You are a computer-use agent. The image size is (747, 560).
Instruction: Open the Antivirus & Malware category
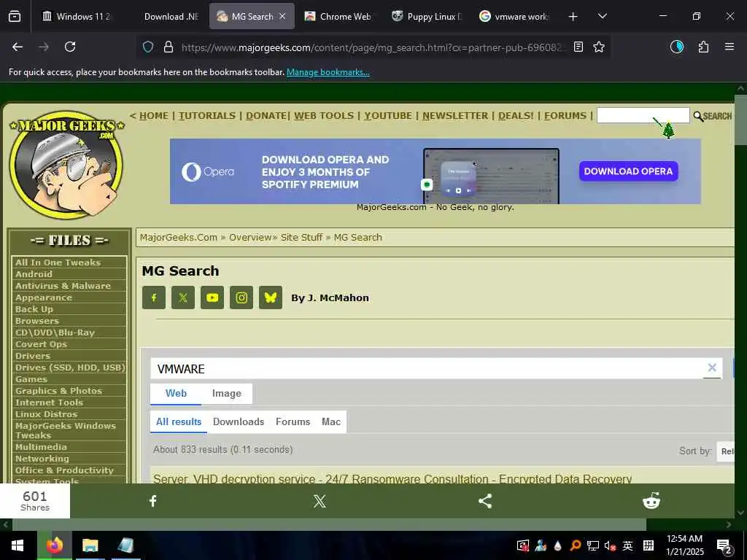[x=63, y=286]
